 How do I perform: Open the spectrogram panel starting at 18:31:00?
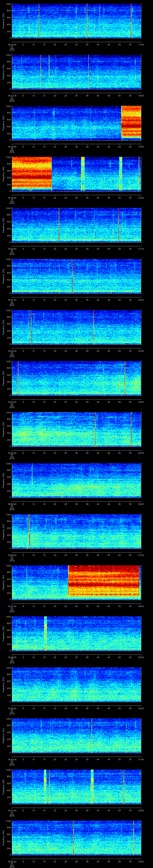pos(76,787)
